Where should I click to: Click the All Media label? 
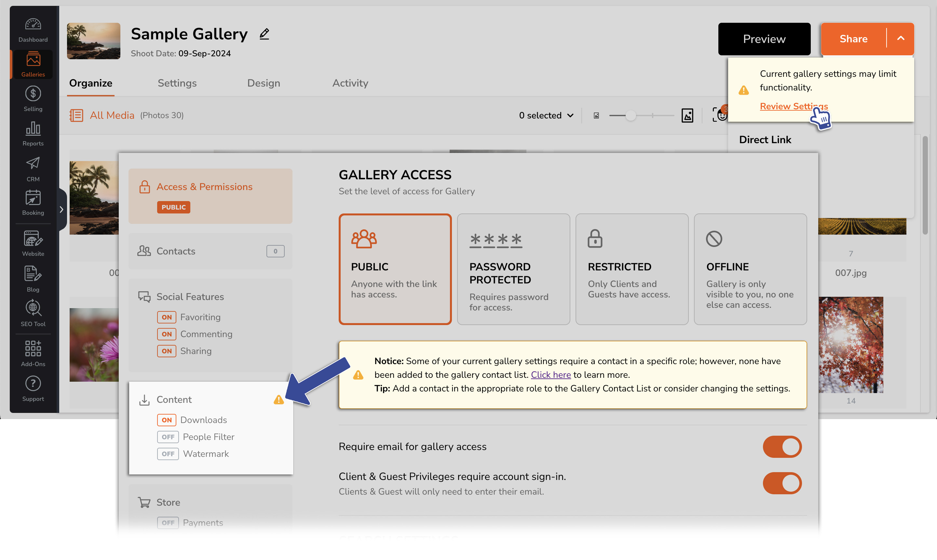(x=112, y=115)
